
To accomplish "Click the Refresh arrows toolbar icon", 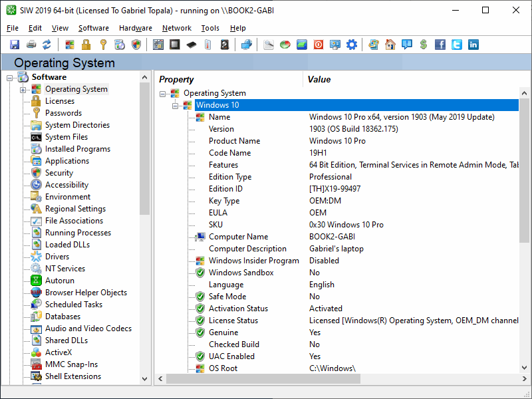I will pos(47,45).
